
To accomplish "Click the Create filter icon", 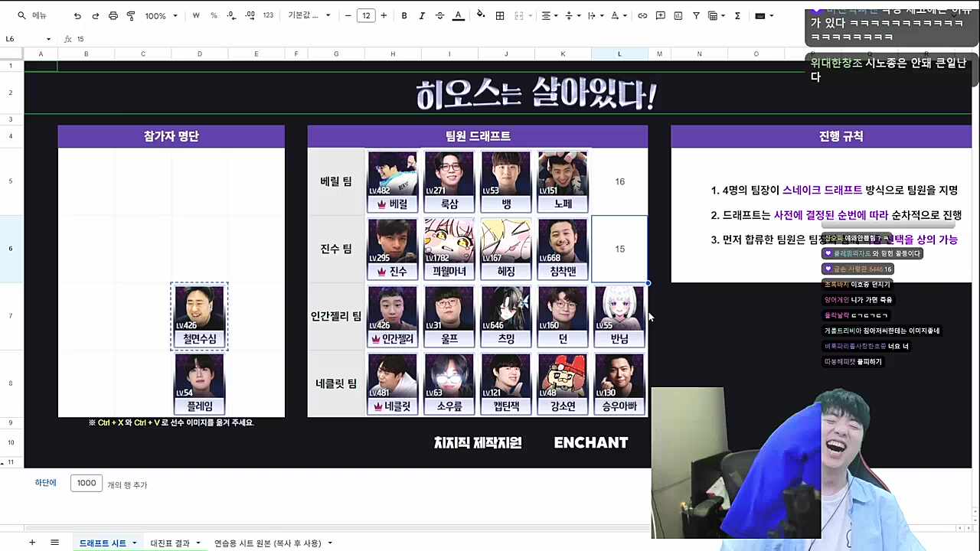I will 696,15.
